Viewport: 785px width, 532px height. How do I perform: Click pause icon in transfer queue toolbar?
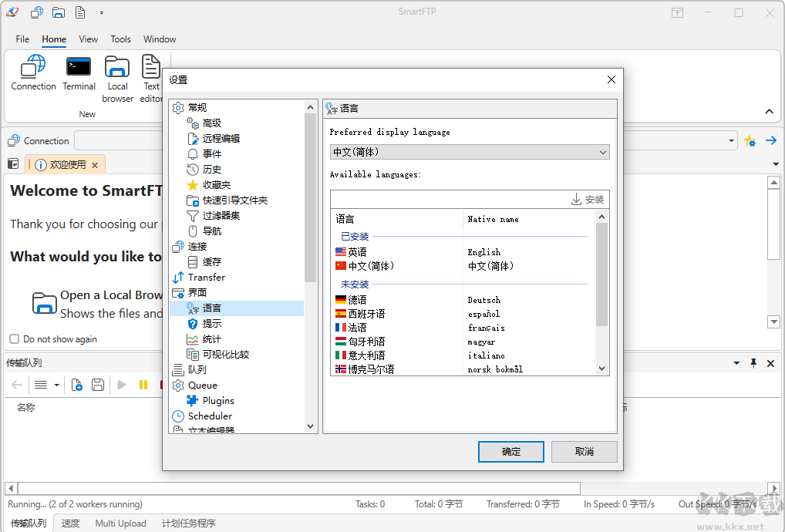pos(143,385)
